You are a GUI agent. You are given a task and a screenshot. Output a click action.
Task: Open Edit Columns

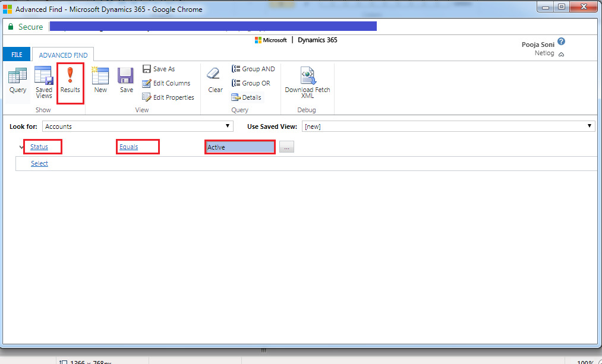pos(166,83)
